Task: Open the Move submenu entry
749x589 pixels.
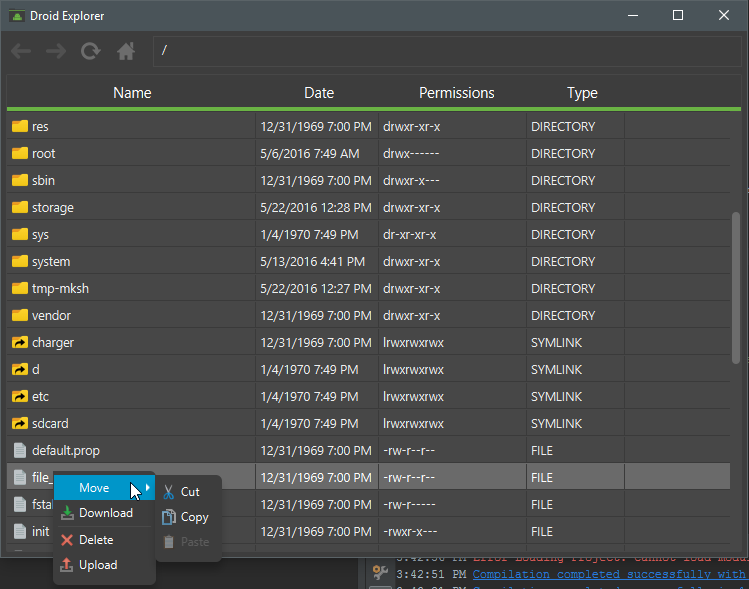Action: [104, 488]
